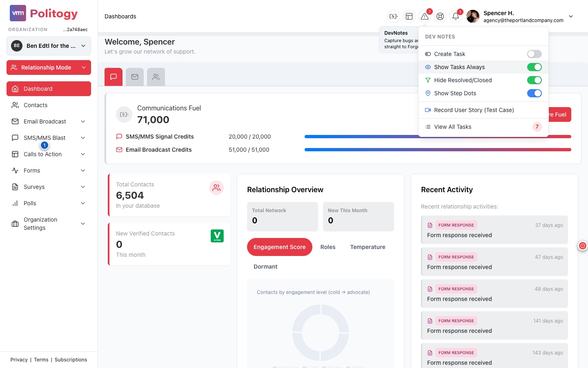
Task: Open form response from 37 days ago
Action: (x=494, y=230)
